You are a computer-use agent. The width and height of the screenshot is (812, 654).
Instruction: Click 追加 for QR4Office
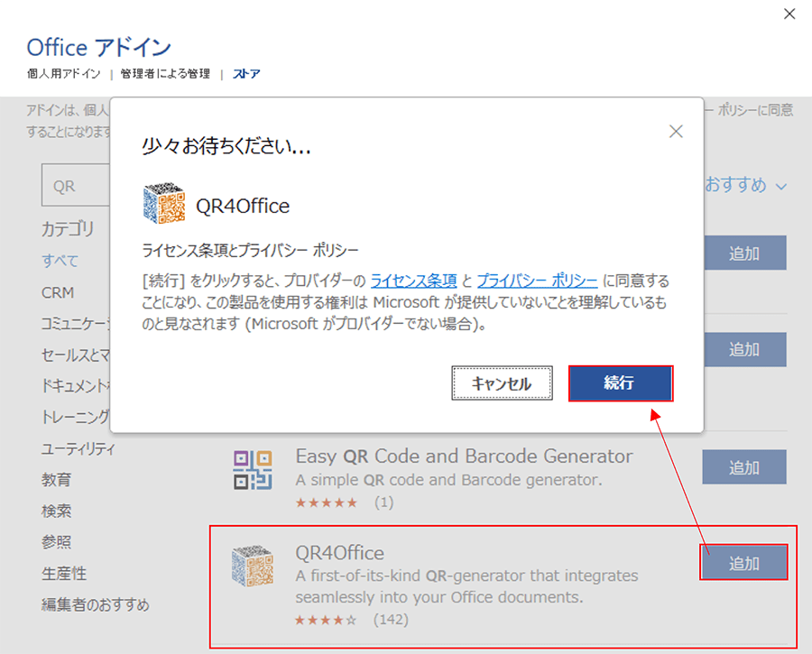point(743,562)
